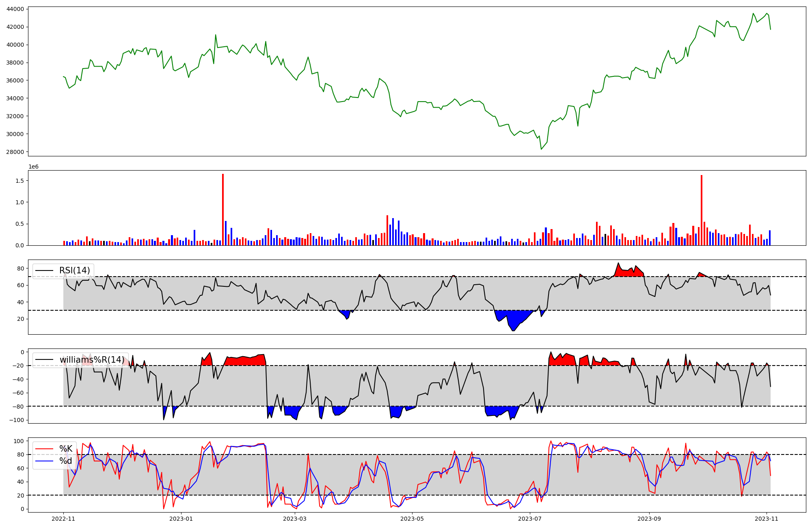Click the 2022-11 x-axis date label
Screen dimensions: 812x528
click(63, 519)
